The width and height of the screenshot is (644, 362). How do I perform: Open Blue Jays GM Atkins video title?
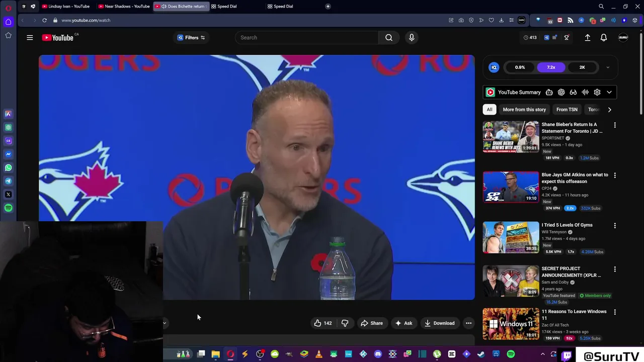pyautogui.click(x=575, y=178)
